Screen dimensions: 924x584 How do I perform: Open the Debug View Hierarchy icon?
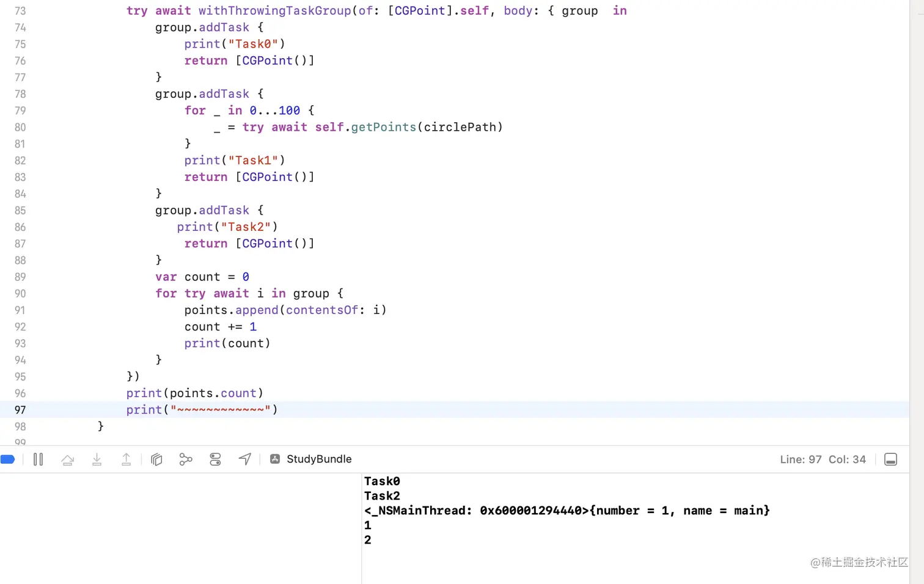point(156,459)
